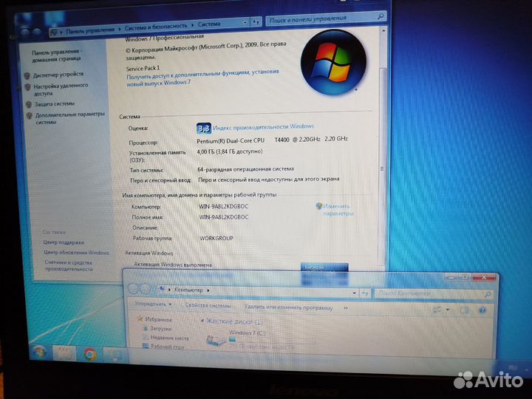Click Система и безопасность breadcrumb
Image resolution: width=532 pixels, height=399 pixels.
156,26
